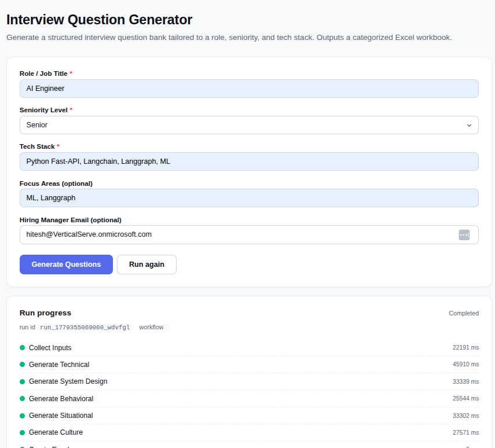Viewport: 495px width, 448px height.
Task: Click the Generate Technical step
Action: [x=249, y=364]
